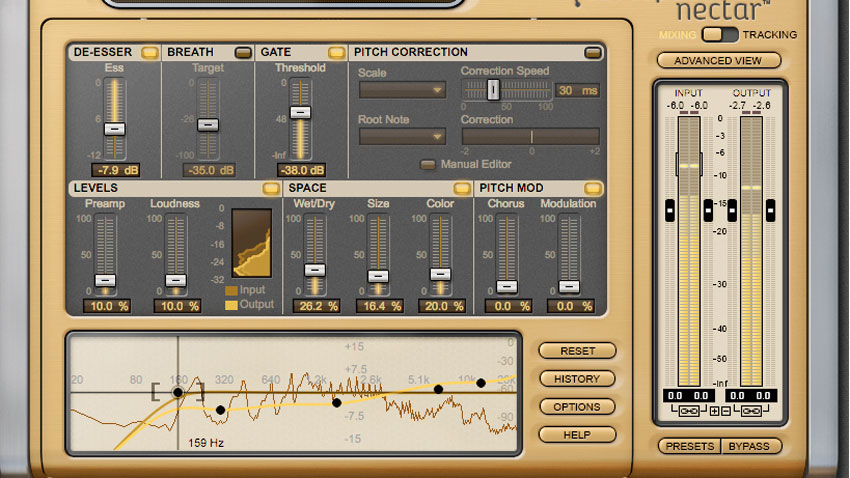Screen dimensions: 850x478
Task: Click the plus icon under the meters
Action: (x=715, y=411)
